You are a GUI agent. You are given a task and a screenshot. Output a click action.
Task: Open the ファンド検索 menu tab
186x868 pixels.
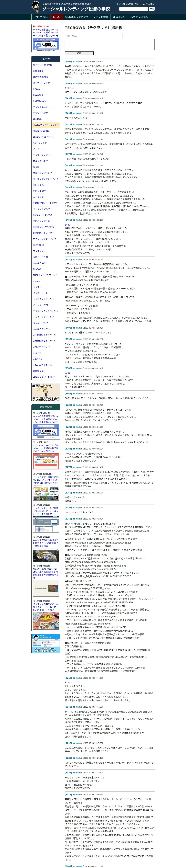(101, 17)
